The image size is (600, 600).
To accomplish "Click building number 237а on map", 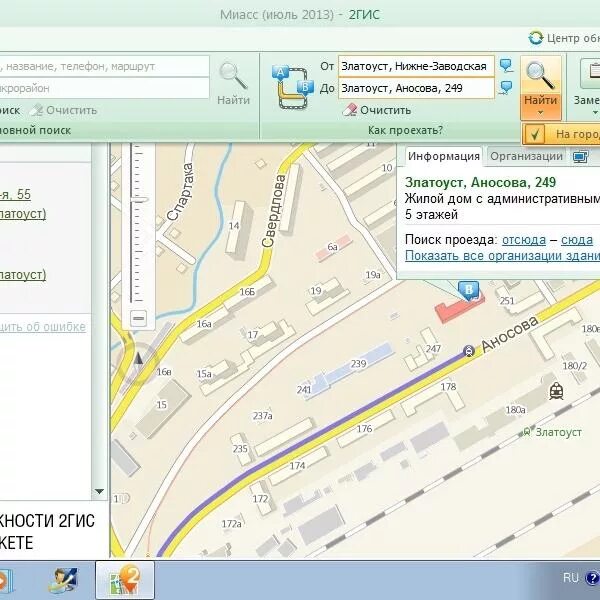I will pos(262,415).
